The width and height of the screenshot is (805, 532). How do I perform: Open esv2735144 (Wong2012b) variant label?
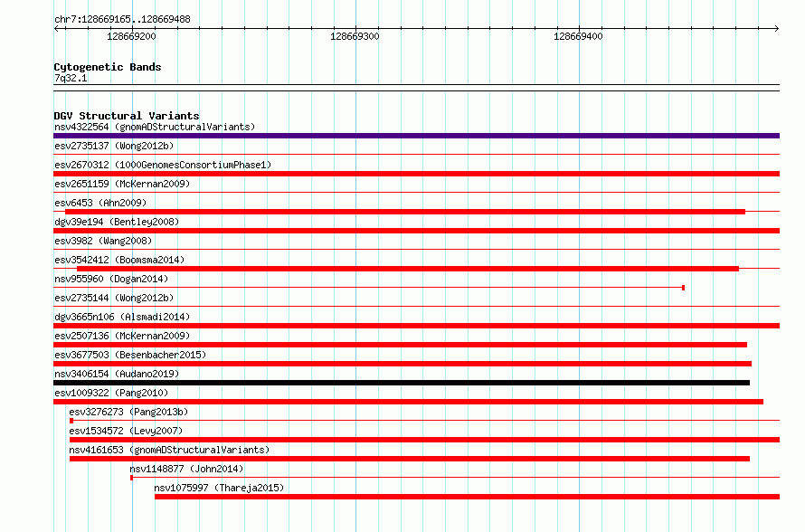coord(114,298)
